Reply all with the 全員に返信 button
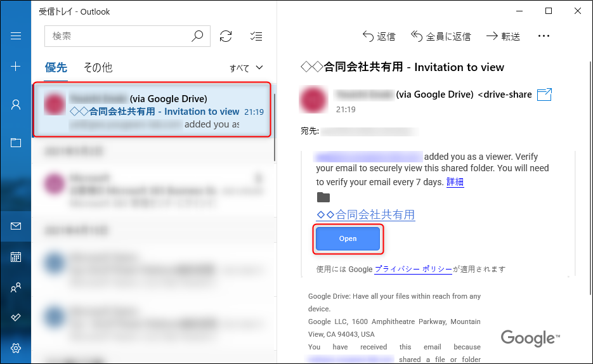Image resolution: width=593 pixels, height=364 pixels. (x=441, y=36)
